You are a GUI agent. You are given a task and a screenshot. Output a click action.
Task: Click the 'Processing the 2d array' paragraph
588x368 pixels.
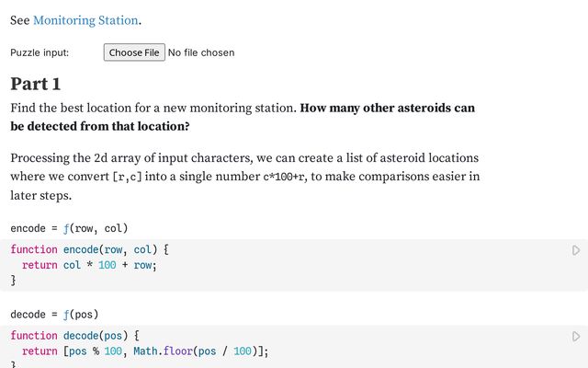click(244, 158)
